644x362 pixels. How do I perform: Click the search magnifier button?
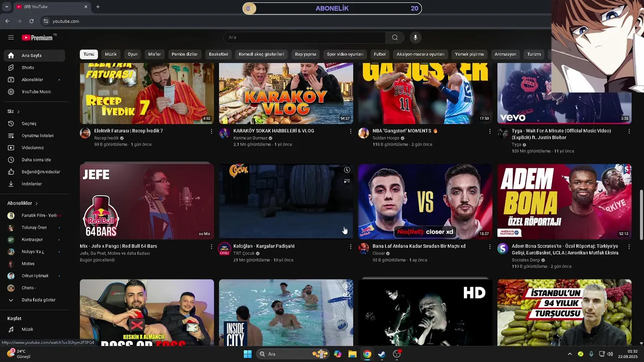pyautogui.click(x=395, y=37)
